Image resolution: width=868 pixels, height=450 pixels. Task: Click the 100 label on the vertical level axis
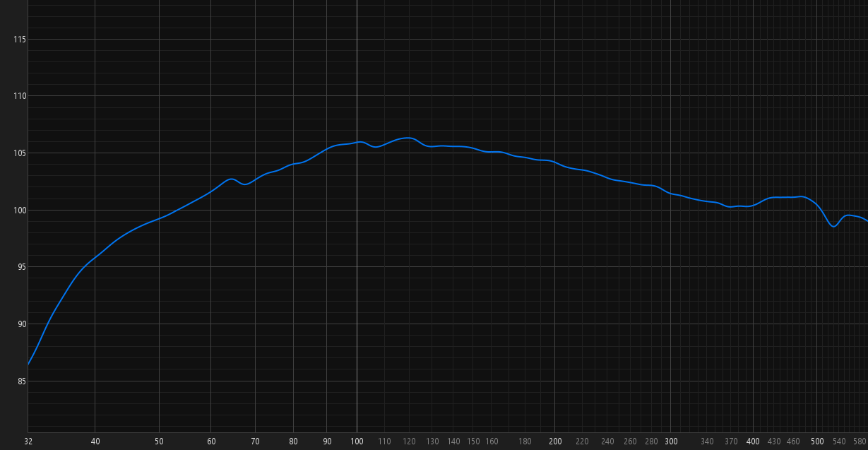tap(20, 211)
